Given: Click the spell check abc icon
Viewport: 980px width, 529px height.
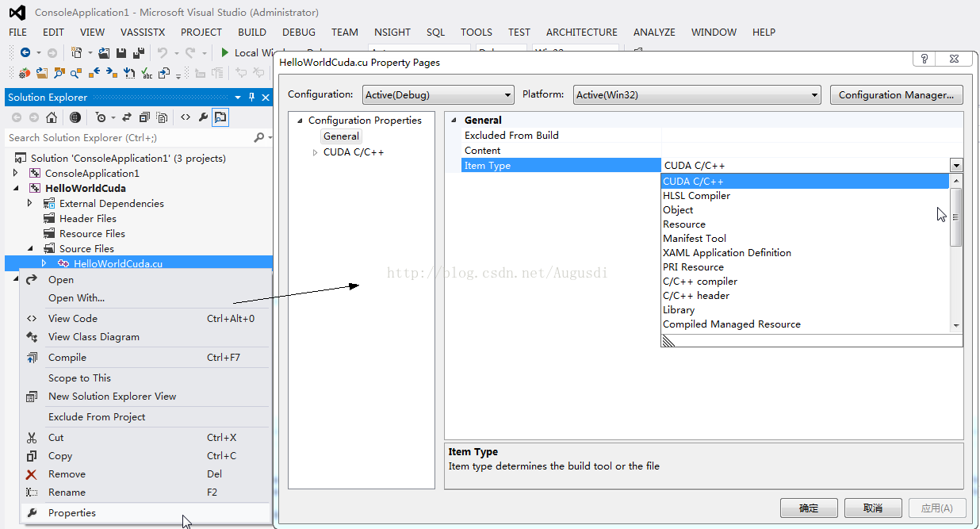Looking at the screenshot, I should pos(147,73).
